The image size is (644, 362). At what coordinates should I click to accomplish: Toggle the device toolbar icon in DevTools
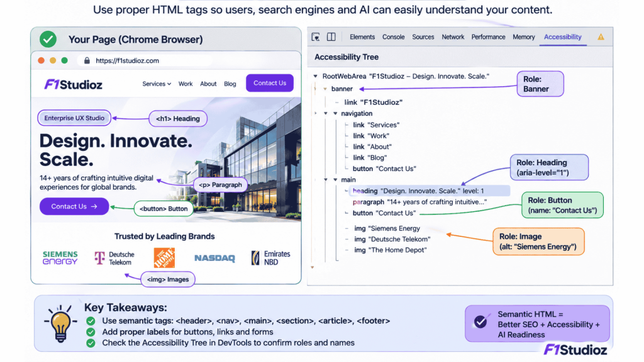pos(331,37)
